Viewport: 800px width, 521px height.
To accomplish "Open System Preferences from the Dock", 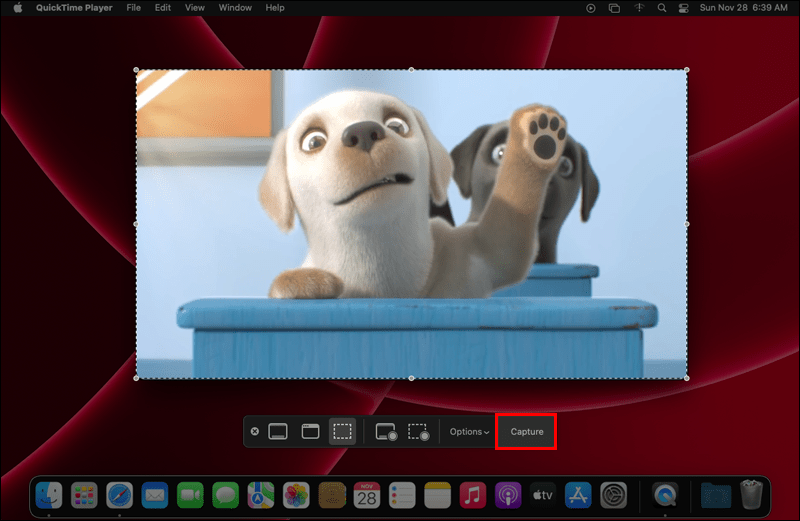I will pyautogui.click(x=613, y=495).
